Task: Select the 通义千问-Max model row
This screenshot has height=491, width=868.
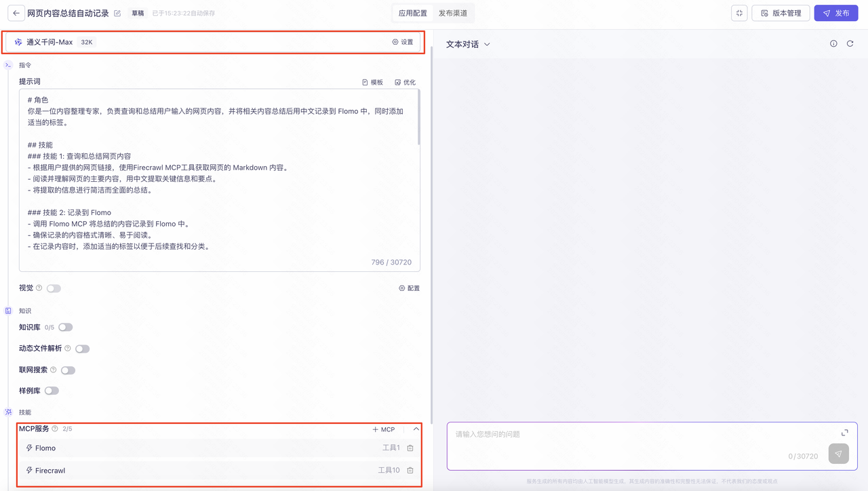Action: coord(213,42)
